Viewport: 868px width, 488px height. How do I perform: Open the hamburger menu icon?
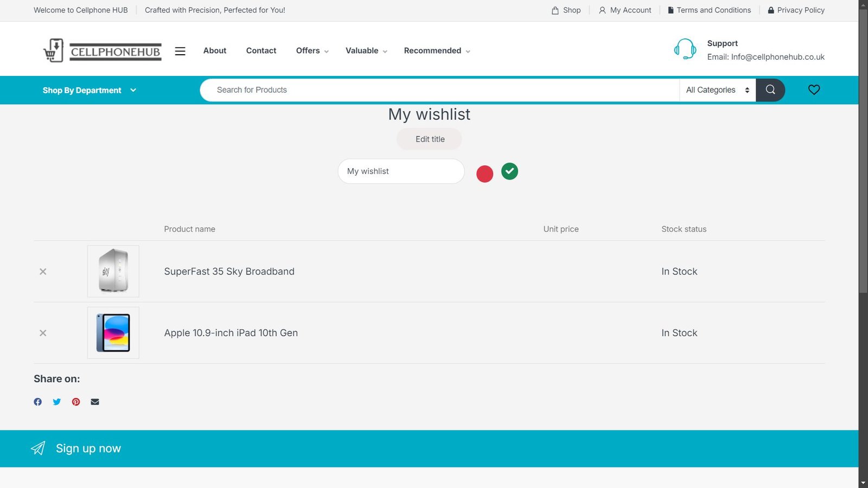pyautogui.click(x=180, y=51)
